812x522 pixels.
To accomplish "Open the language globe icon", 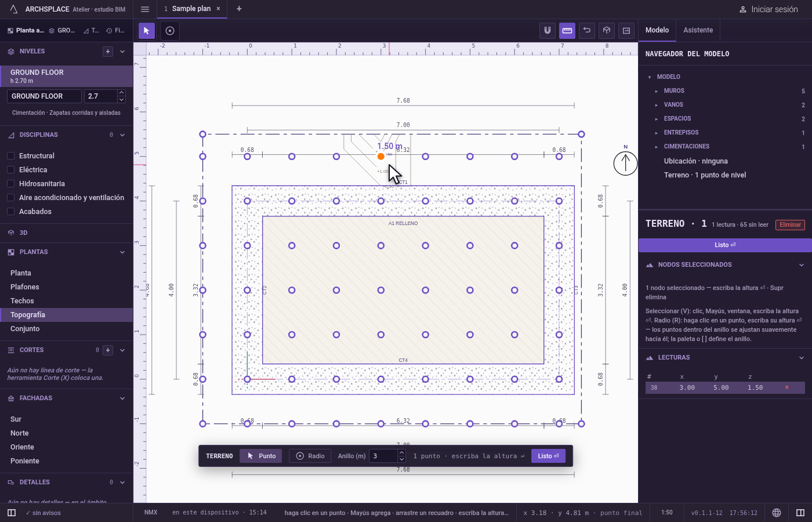I will (x=777, y=513).
